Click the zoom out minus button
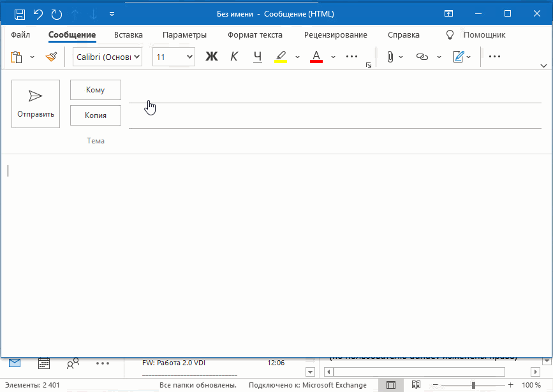 (435, 385)
